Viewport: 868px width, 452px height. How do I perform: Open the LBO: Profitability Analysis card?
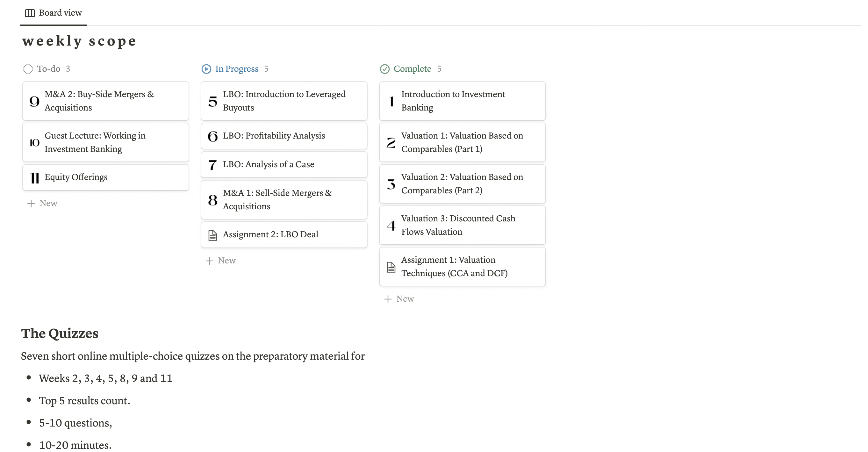click(x=283, y=136)
